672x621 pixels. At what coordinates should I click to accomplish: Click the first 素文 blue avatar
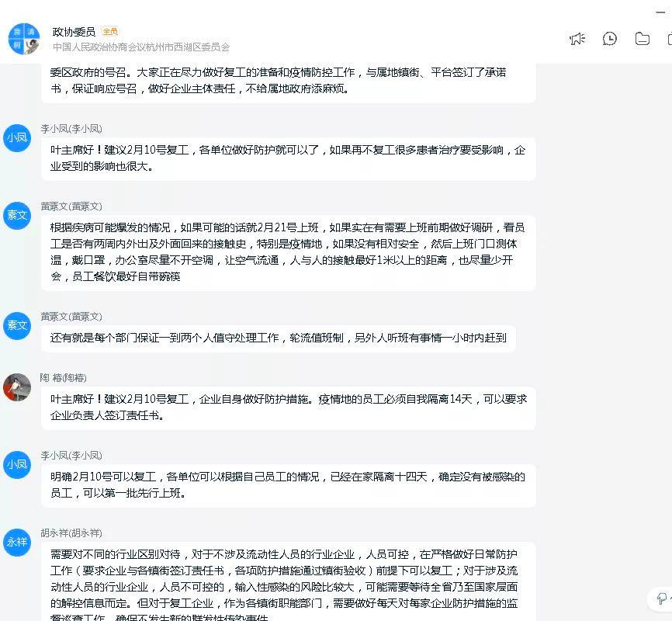17,215
